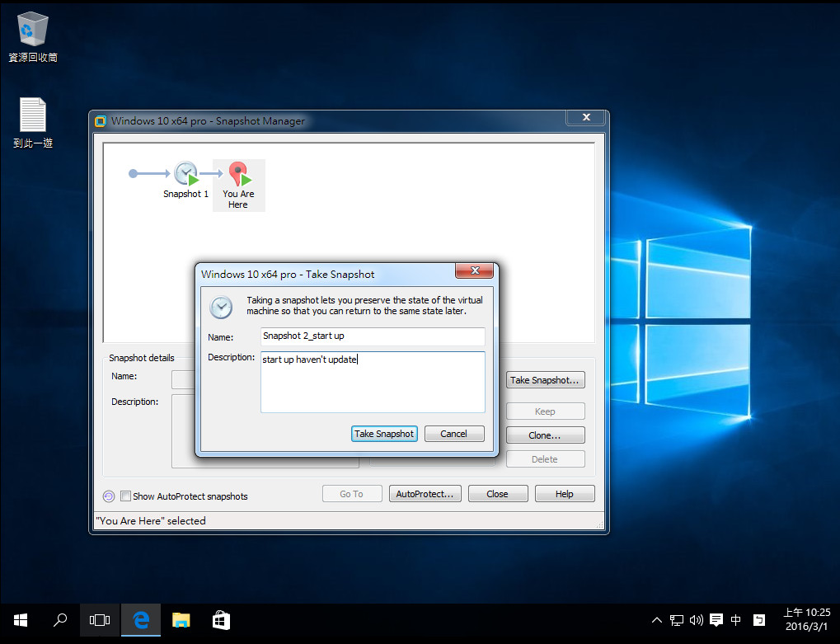Open the volume control tray icon

click(696, 620)
